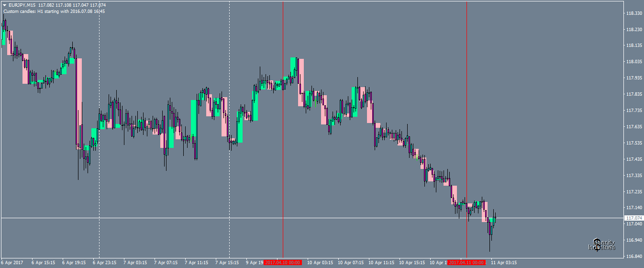644x268 pixels.
Task: Click the '7 Apr 07:15' time axis label
Action: pyautogui.click(x=166, y=263)
